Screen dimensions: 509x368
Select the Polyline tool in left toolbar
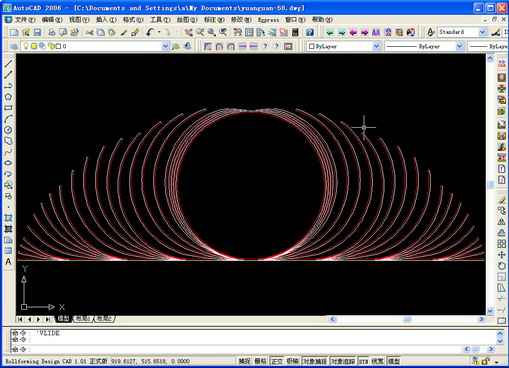[x=8, y=86]
